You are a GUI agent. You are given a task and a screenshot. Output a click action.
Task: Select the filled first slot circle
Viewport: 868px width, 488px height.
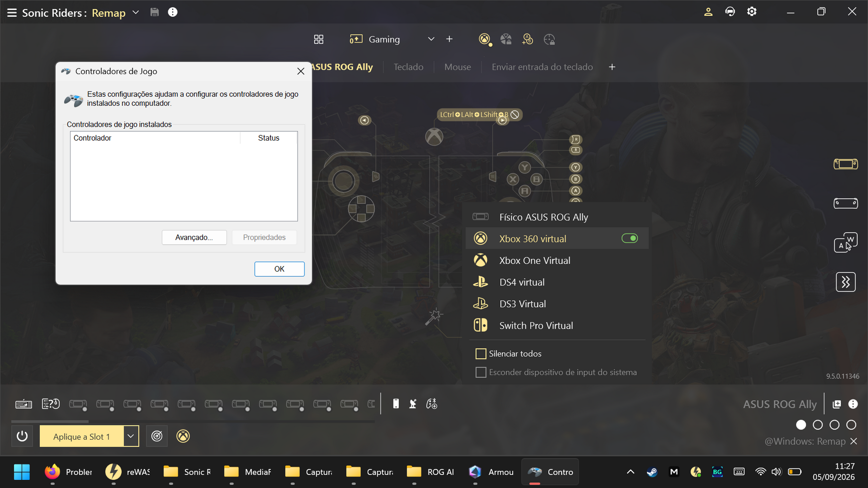tap(801, 425)
